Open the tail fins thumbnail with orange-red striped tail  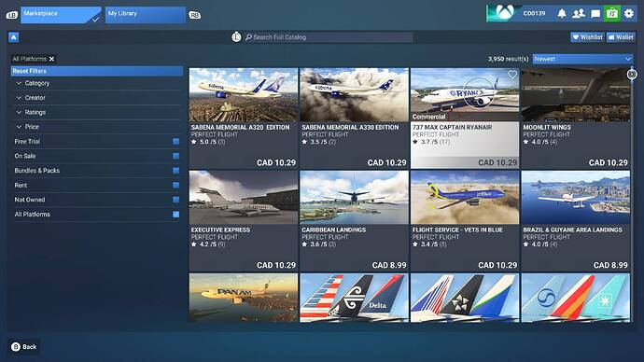576,298
